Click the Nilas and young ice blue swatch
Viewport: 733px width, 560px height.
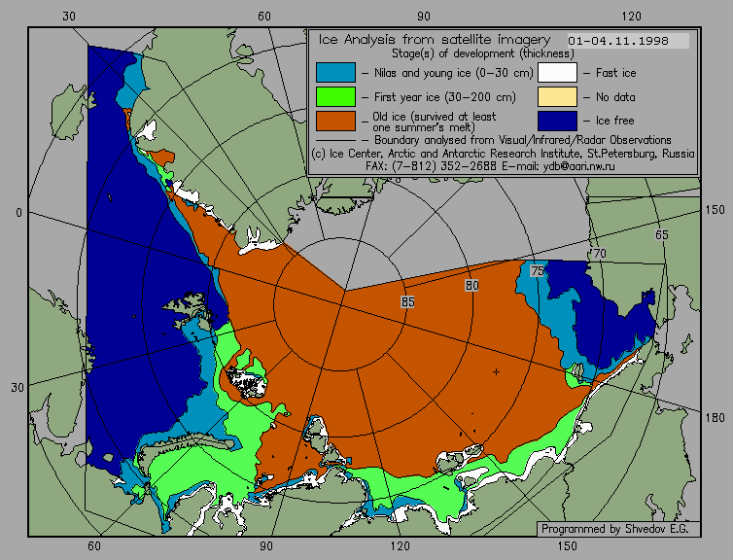335,73
